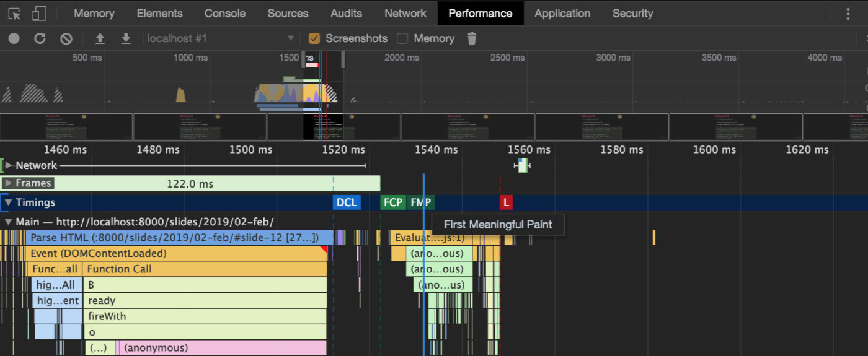Select the hig...ent flame bar
Screen dimensions: 868x356
(x=57, y=300)
